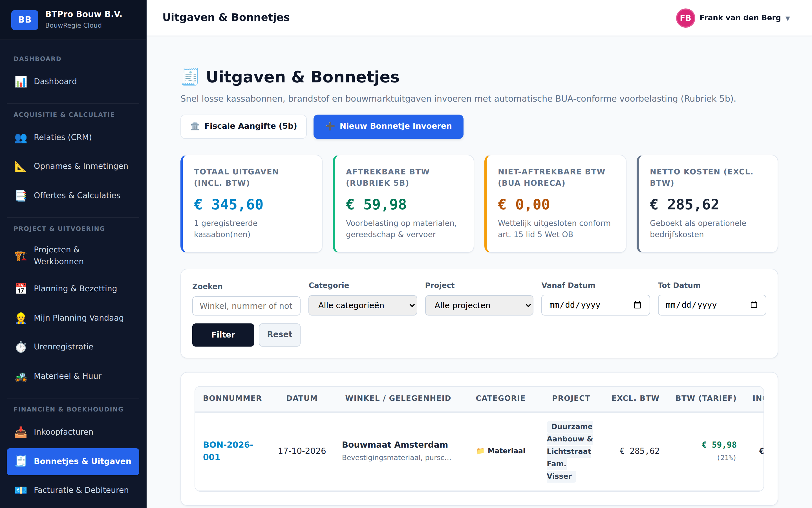Click the Projecten & Werkbonnen crane icon
812x508 pixels.
point(21,256)
